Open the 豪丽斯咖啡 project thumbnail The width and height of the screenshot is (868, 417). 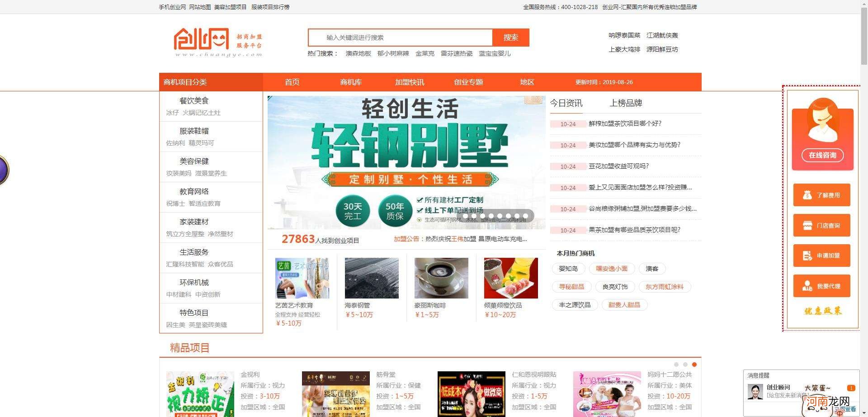(441, 278)
